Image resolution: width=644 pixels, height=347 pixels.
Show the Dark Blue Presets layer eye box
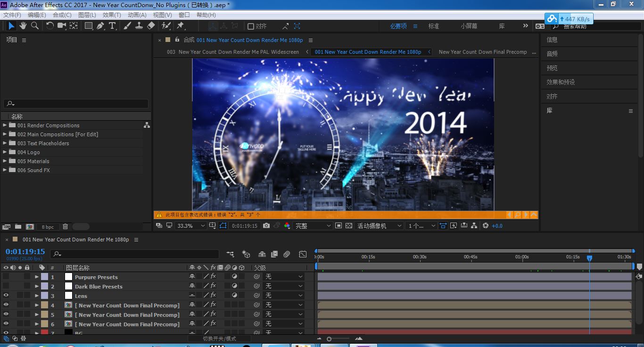point(6,286)
